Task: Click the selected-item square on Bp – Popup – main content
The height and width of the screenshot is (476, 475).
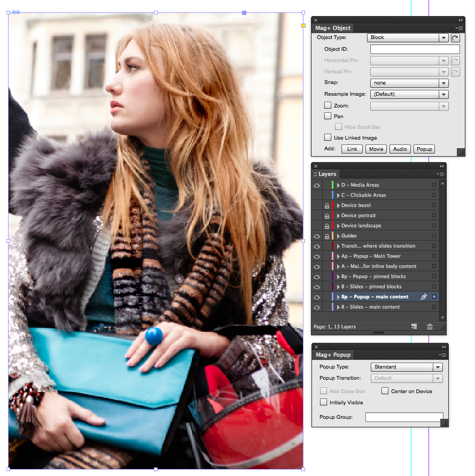Action: 434,297
